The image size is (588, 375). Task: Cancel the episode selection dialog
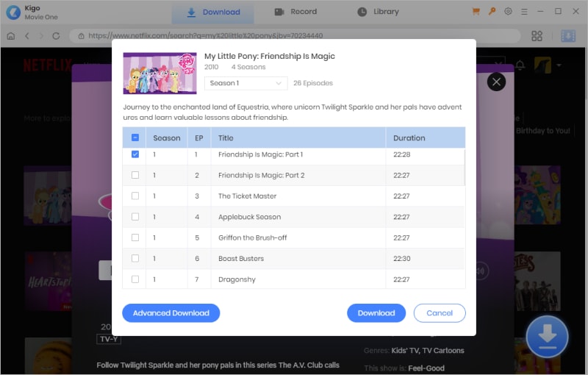click(440, 312)
